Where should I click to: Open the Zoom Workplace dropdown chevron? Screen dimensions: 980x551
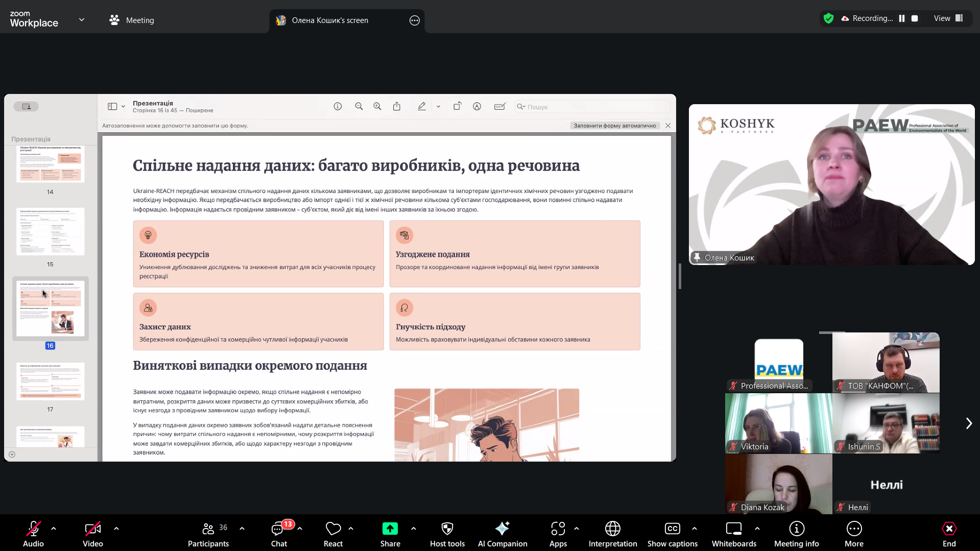point(82,20)
